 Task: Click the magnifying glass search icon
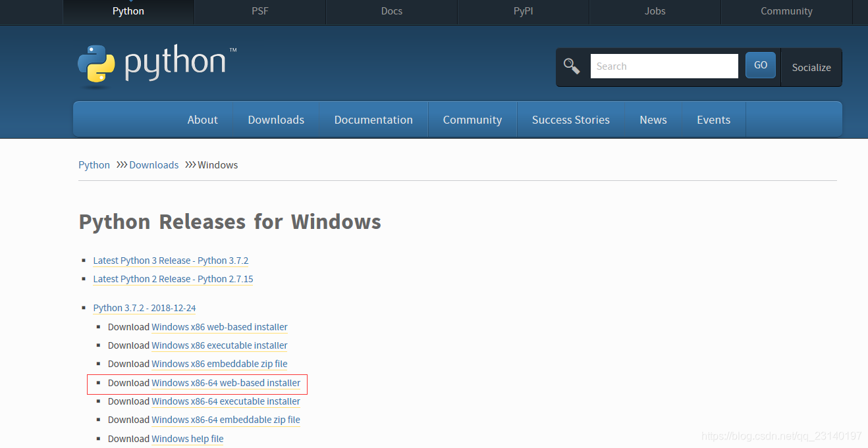(572, 66)
